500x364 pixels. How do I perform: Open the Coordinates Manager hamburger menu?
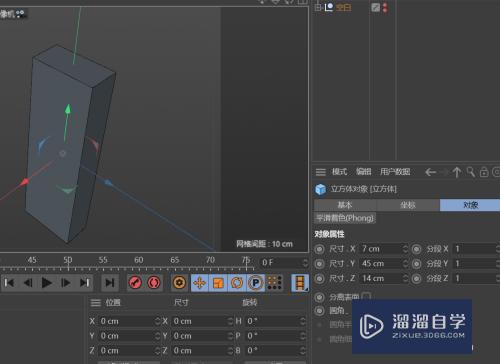(96, 303)
